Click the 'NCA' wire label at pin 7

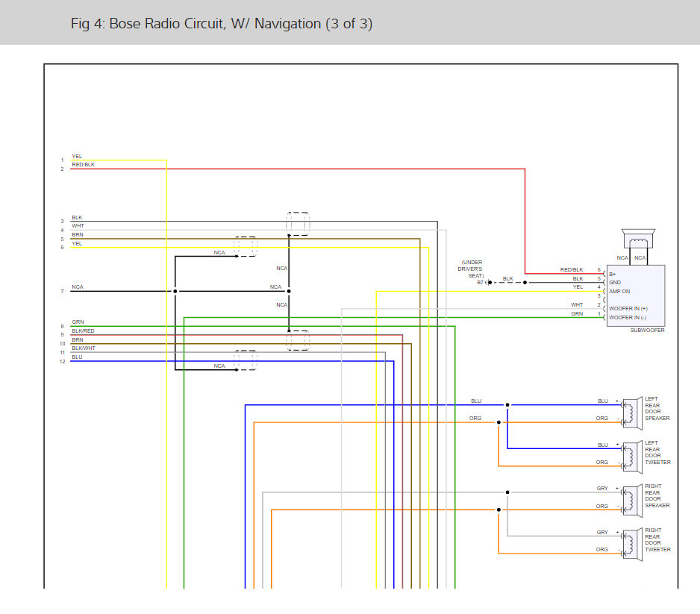coord(77,287)
